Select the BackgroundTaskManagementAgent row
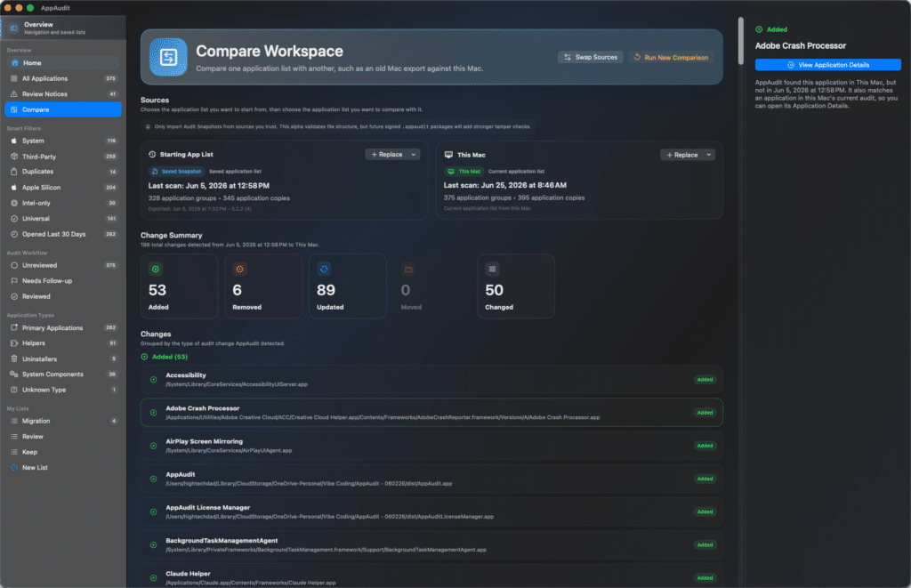The image size is (911, 588). pos(431,545)
